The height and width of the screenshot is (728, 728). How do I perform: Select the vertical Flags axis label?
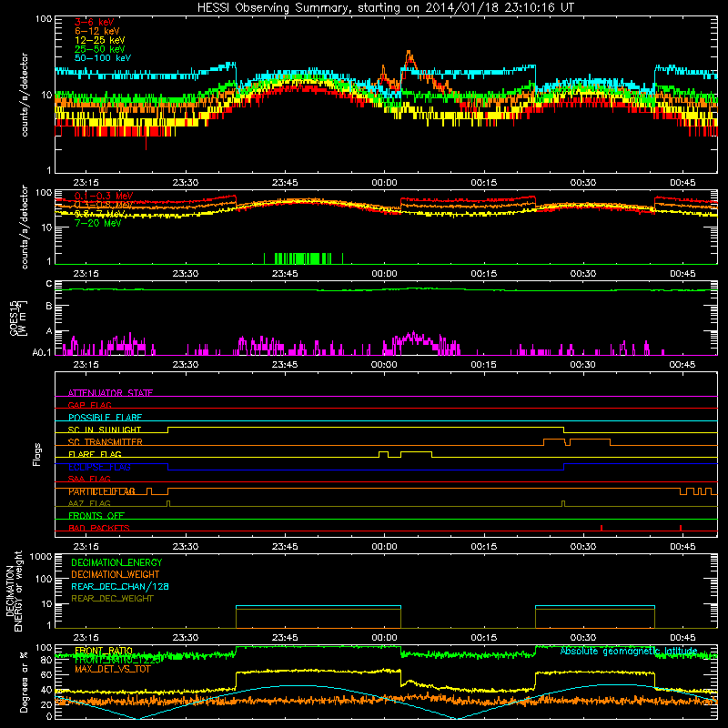(x=37, y=454)
